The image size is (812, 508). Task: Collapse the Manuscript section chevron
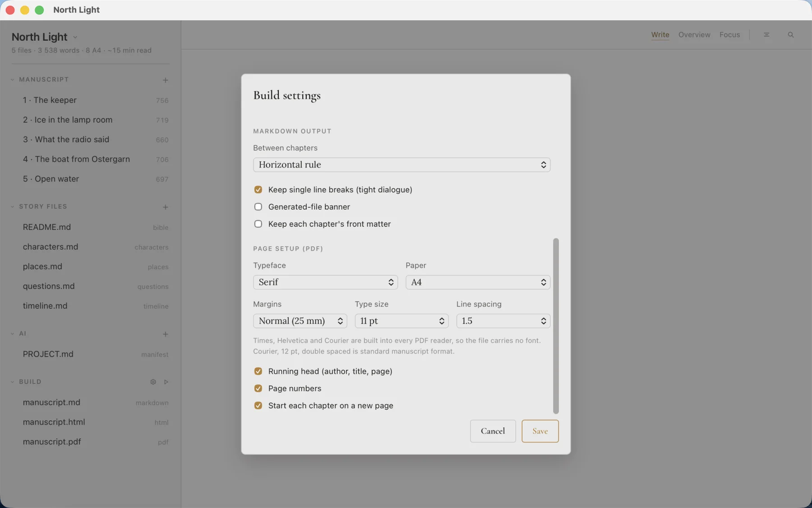(x=13, y=79)
